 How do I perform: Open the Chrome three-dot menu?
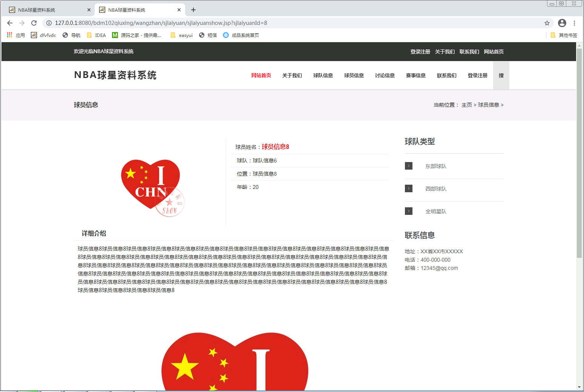pos(574,23)
